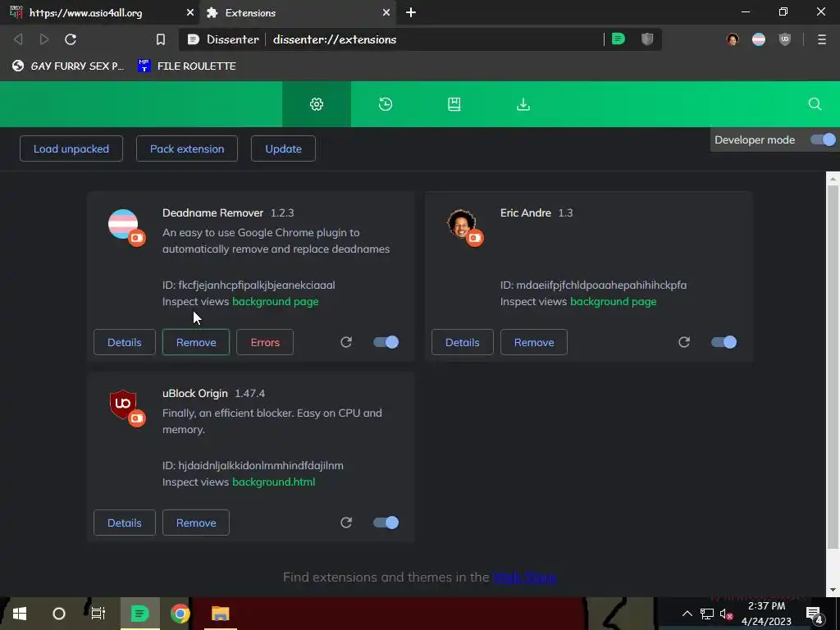
Task: Toggle Developer mode switch
Action: pos(823,139)
